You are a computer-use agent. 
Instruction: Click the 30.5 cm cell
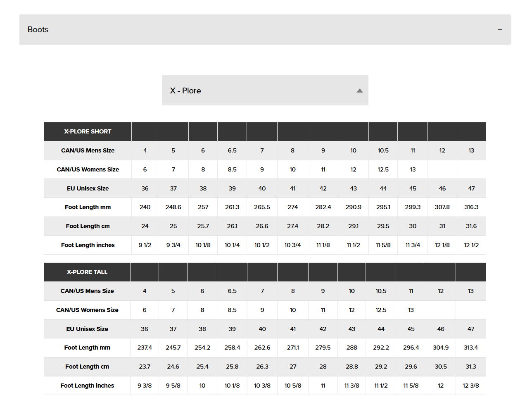point(441,367)
